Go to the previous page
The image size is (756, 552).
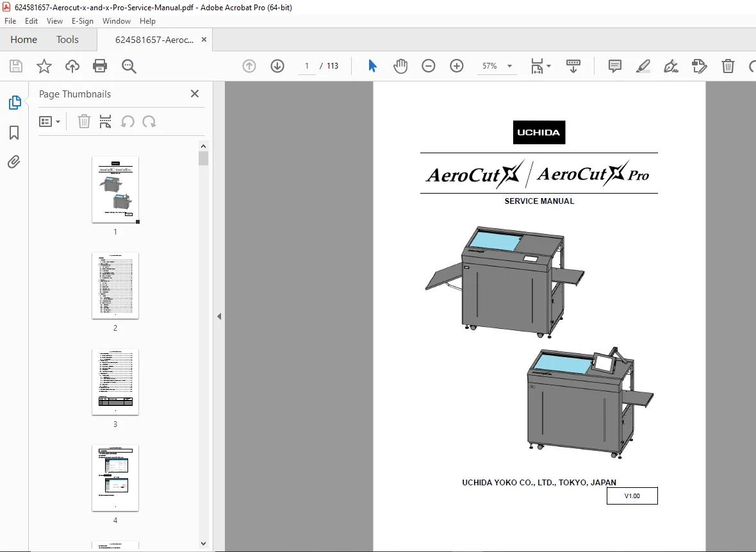click(249, 66)
